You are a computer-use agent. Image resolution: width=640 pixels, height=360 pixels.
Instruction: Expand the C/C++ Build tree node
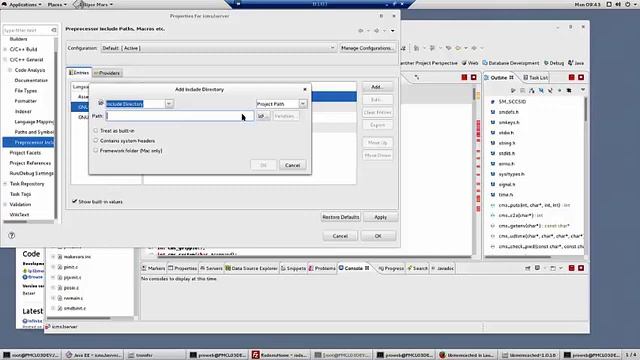(x=5, y=49)
